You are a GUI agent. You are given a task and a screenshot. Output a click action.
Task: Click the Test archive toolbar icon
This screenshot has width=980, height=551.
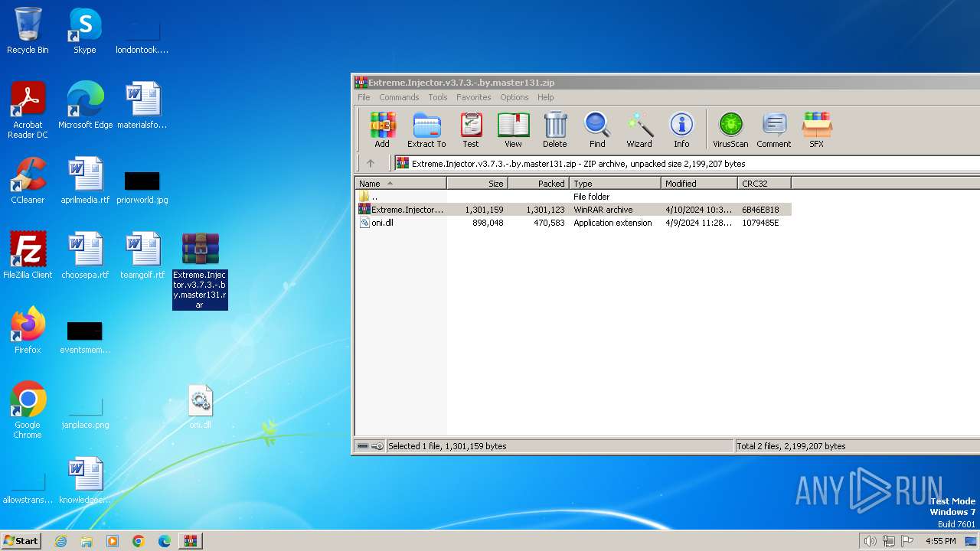coord(471,130)
